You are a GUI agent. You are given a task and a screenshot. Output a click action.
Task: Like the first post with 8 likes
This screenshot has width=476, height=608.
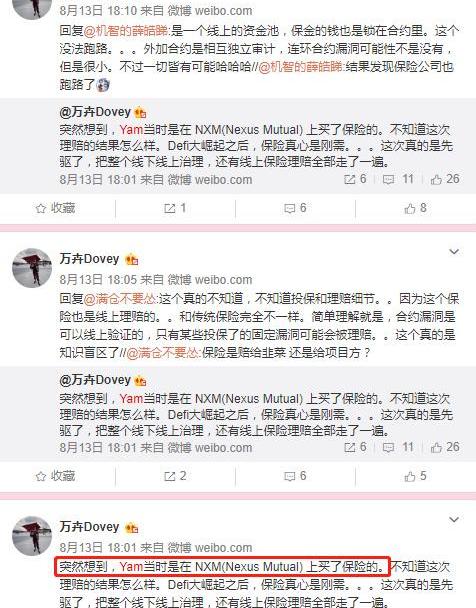[x=415, y=209]
